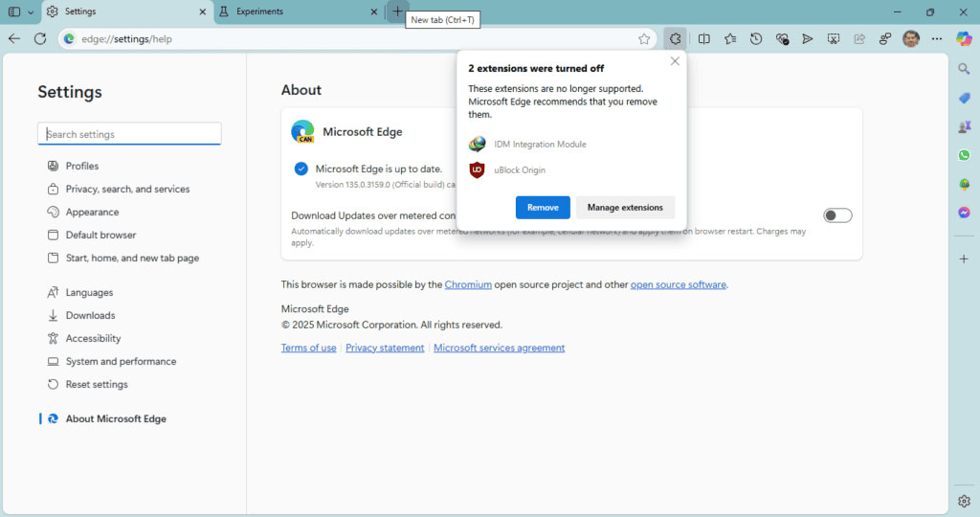The height and width of the screenshot is (517, 980).
Task: Switch to the Experiments tab
Action: point(287,11)
